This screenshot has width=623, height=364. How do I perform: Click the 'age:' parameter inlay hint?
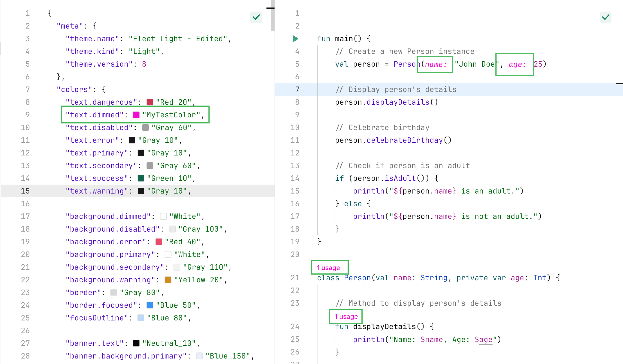tap(517, 64)
